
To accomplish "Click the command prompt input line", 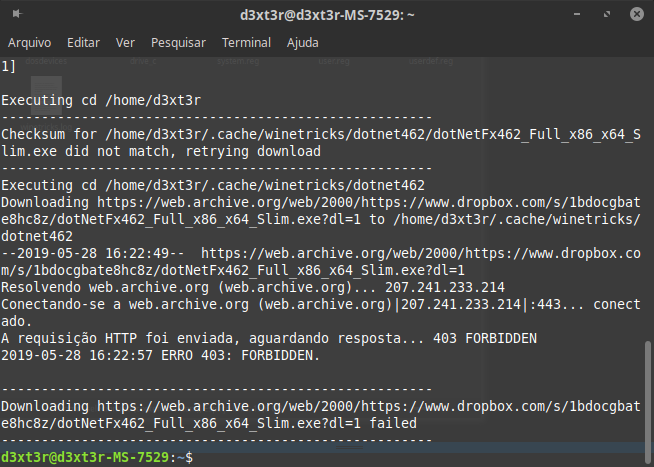I will pyautogui.click(x=400, y=457).
